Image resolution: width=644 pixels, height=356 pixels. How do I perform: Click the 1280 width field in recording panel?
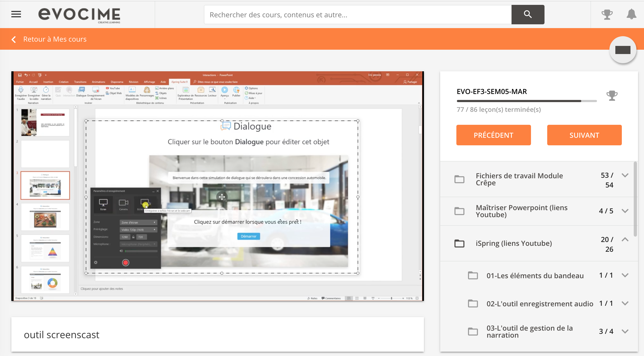pos(125,237)
